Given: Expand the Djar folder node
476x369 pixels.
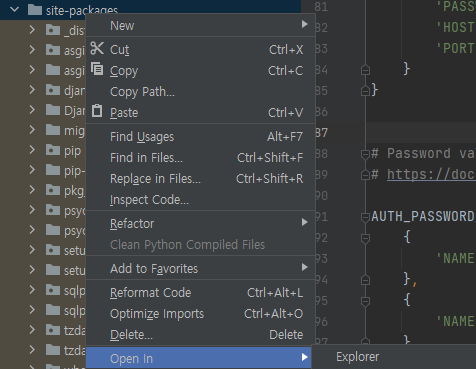Looking at the screenshot, I should [32, 110].
